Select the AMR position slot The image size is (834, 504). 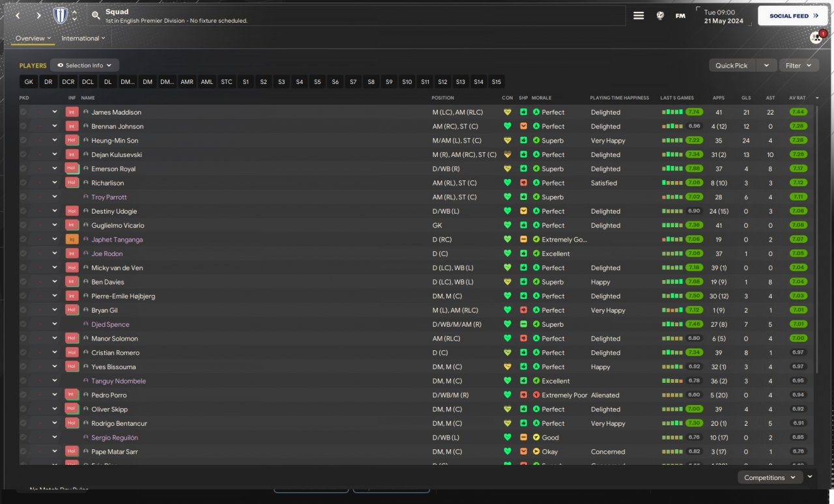coord(187,82)
